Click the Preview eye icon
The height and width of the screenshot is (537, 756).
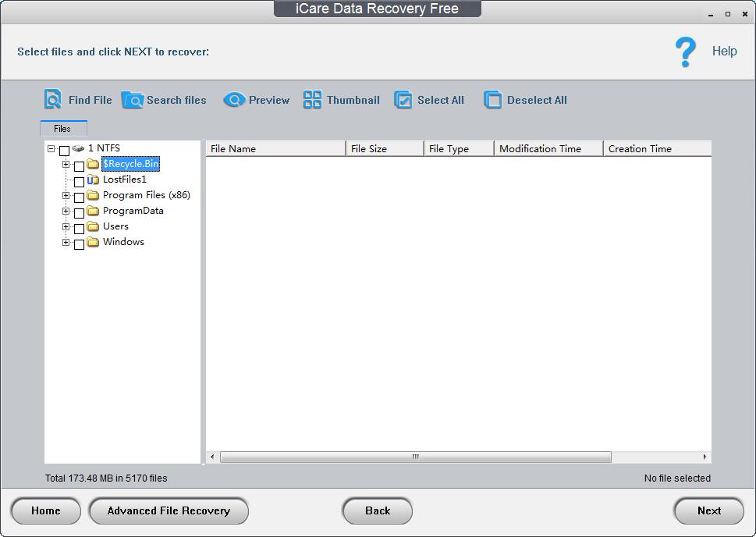[x=234, y=100]
